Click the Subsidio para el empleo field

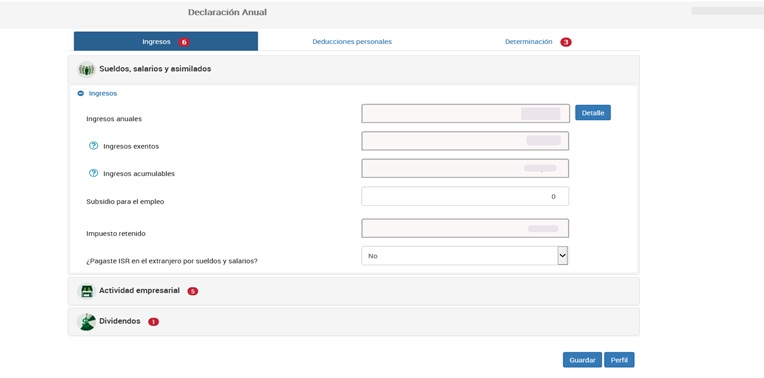click(465, 196)
